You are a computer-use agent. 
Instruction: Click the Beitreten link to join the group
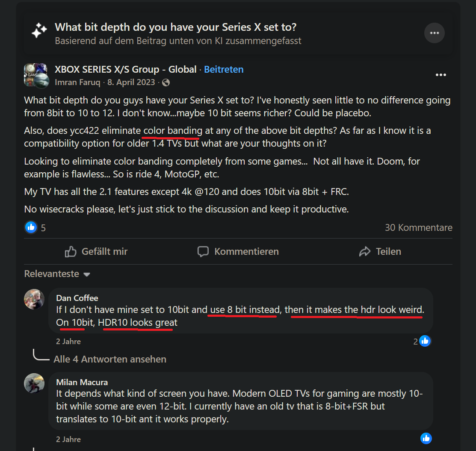click(x=224, y=69)
